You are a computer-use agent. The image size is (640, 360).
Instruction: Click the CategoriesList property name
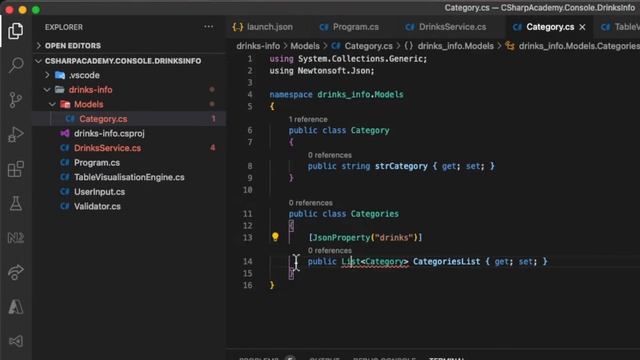(447, 261)
